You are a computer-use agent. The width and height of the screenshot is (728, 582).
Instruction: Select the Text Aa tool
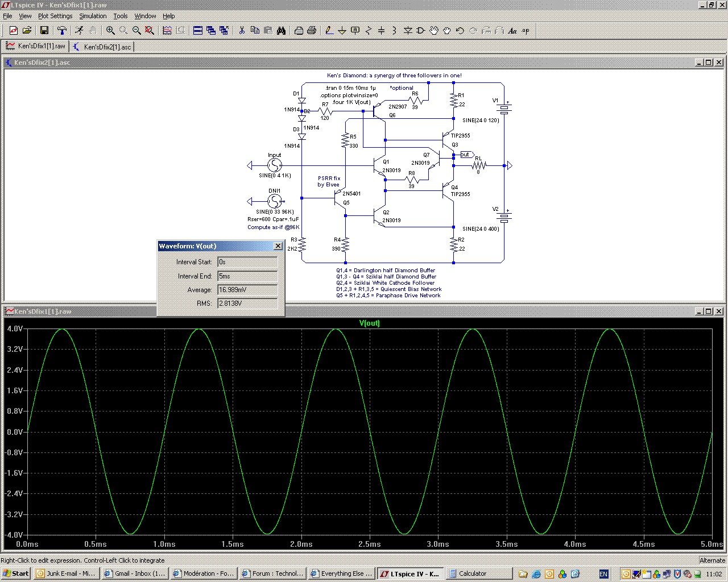coord(512,31)
